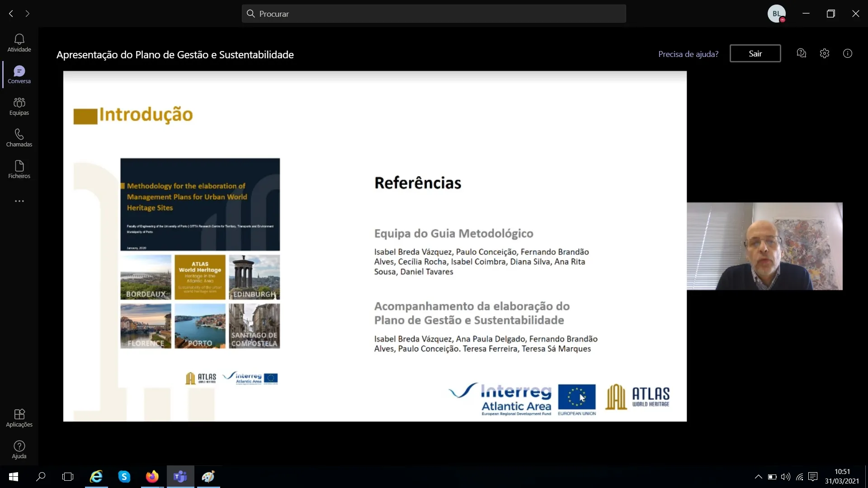The image size is (868, 488).
Task: Open meeting settings gear icon
Action: pyautogui.click(x=824, y=53)
